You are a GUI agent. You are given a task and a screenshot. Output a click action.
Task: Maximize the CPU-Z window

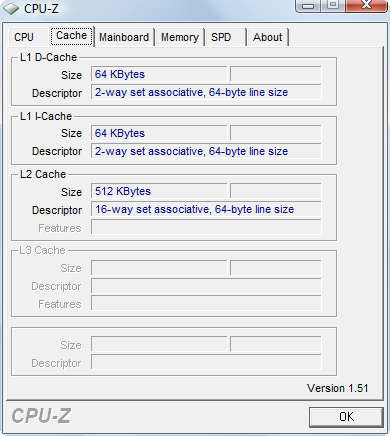[333, 6]
